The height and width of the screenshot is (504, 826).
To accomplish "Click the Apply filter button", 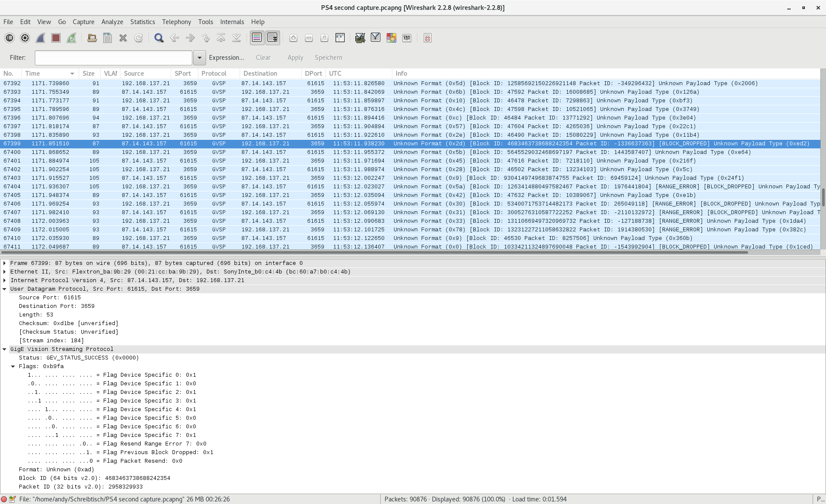I will (295, 57).
